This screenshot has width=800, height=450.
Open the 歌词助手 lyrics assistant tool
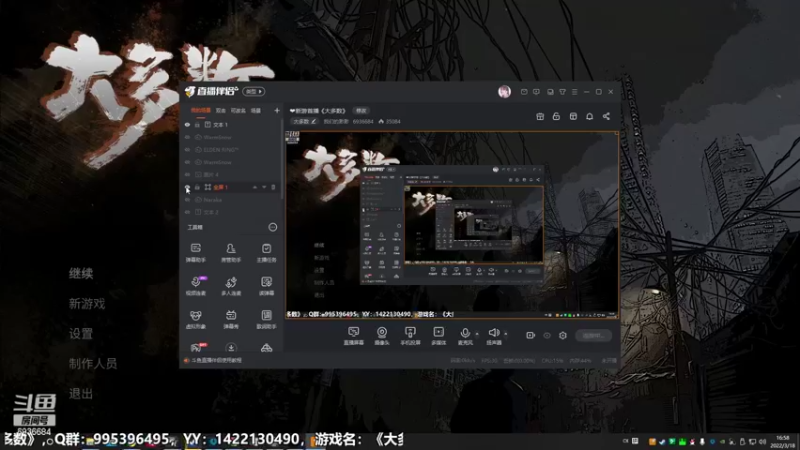266,319
